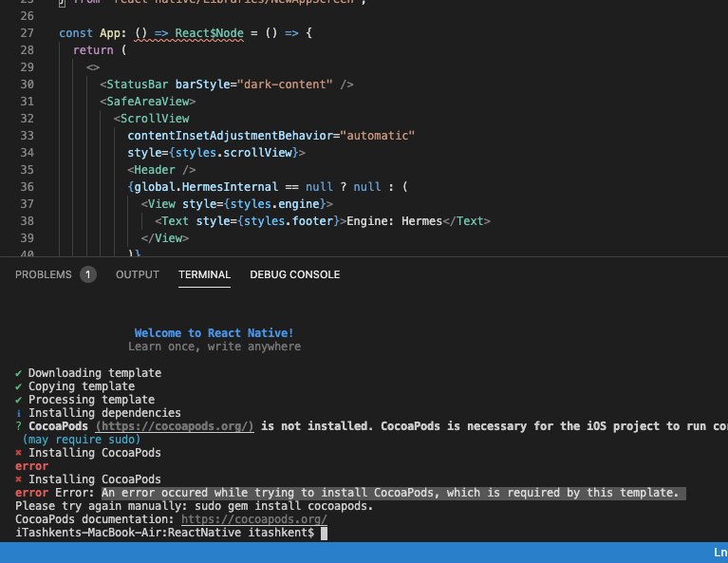Click line number 27 in the gutter
Screen dimensions: 728x563
click(x=27, y=33)
